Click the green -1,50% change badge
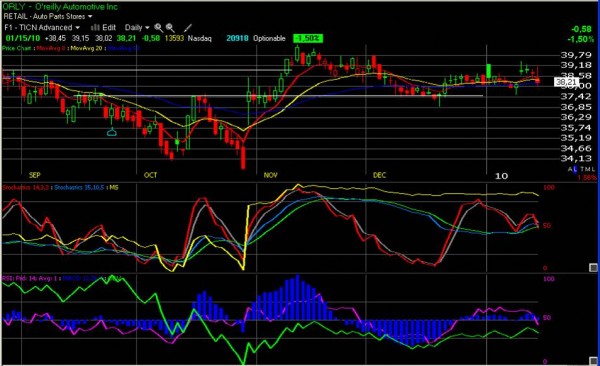This screenshot has height=366, width=600. pos(308,38)
